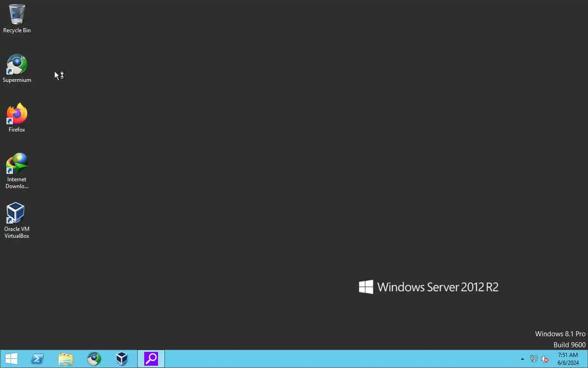
Task: Click the Show desktop strip beside the clock
Action: [x=586, y=359]
